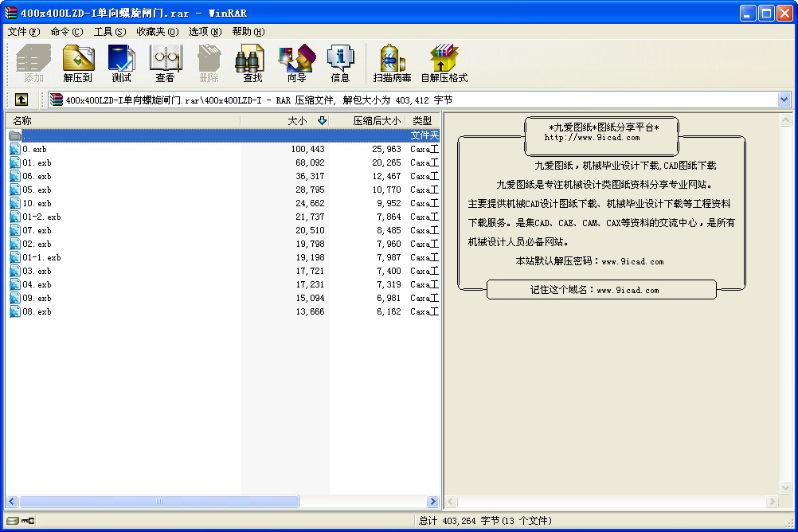Click the 测试 (Test) toolbar icon
This screenshot has width=798, height=532.
pos(121,63)
